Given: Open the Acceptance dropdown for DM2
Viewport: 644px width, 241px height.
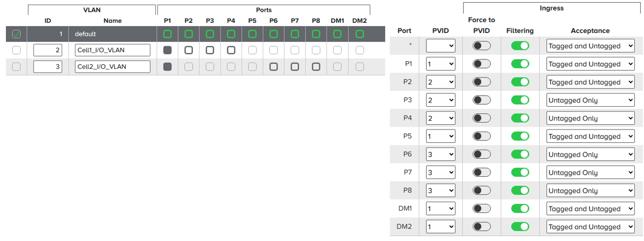Looking at the screenshot, I should pyautogui.click(x=590, y=227).
